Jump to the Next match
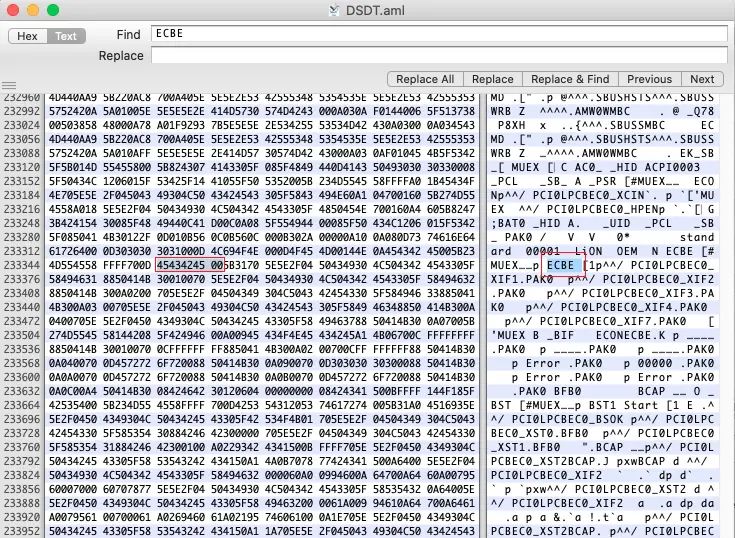Viewport: 735px width, 538px height. [x=702, y=79]
